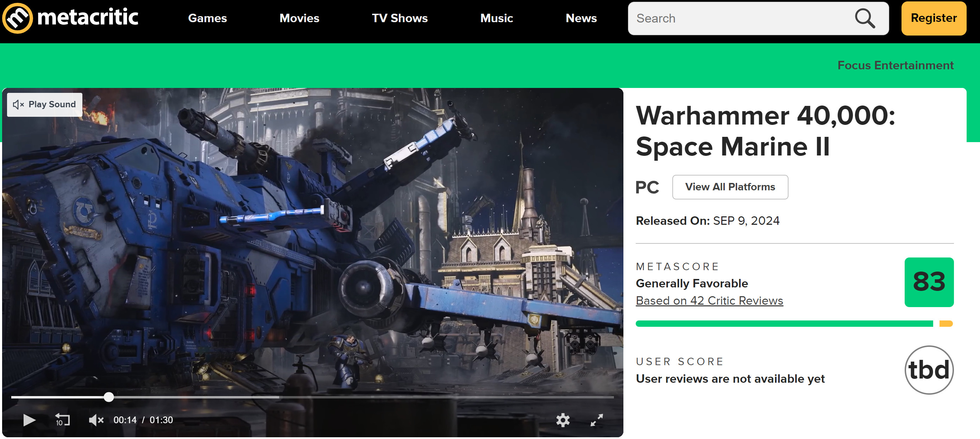Enter fullscreen video mode
Image resolution: width=980 pixels, height=439 pixels.
pyautogui.click(x=596, y=420)
